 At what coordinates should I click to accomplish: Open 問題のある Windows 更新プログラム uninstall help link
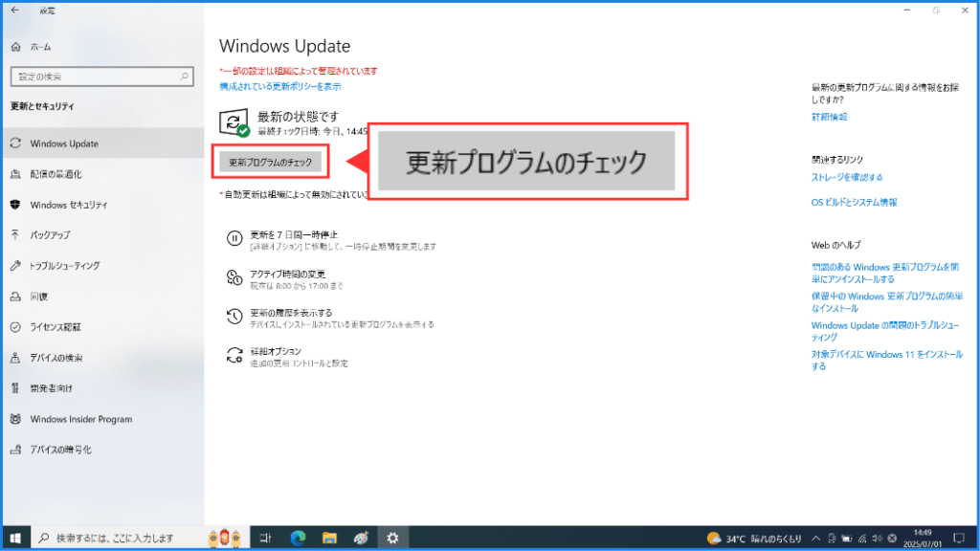pyautogui.click(x=885, y=273)
